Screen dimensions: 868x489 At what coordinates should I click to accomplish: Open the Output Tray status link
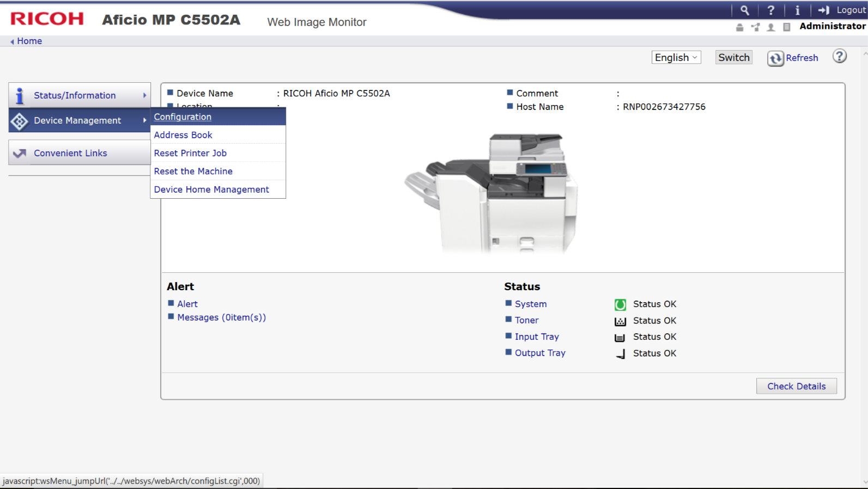click(540, 353)
